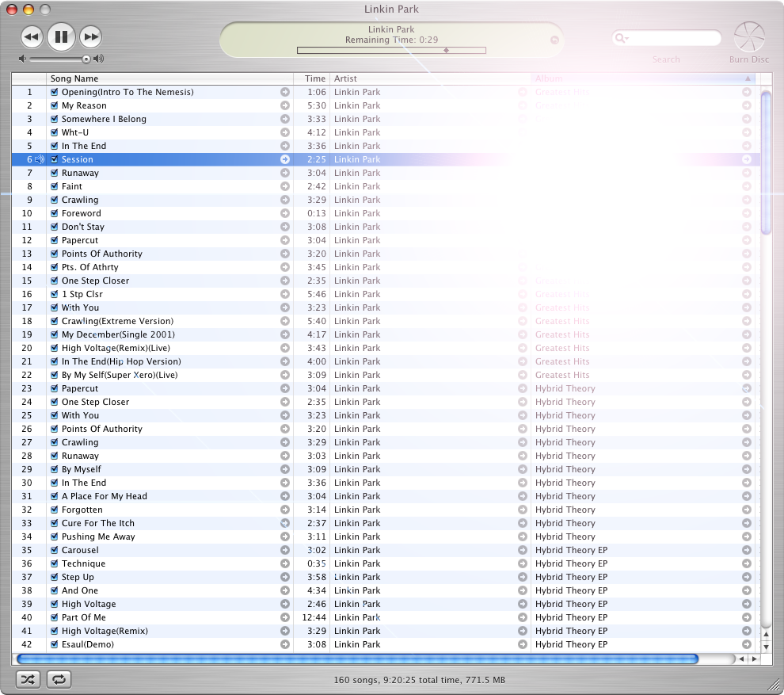Toggle the shuffle button
The width and height of the screenshot is (784, 695).
pos(28,679)
